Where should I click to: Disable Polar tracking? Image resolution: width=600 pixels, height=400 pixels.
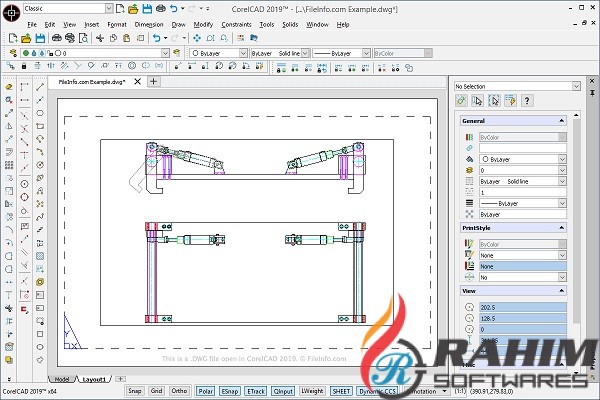point(205,391)
